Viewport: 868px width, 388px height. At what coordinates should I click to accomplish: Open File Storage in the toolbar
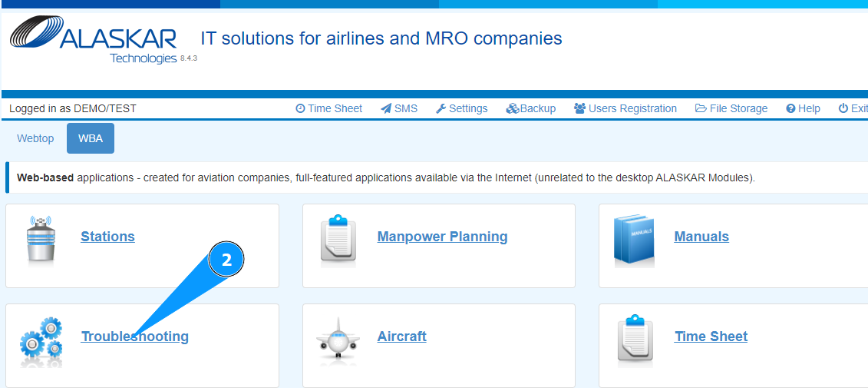[x=731, y=108]
